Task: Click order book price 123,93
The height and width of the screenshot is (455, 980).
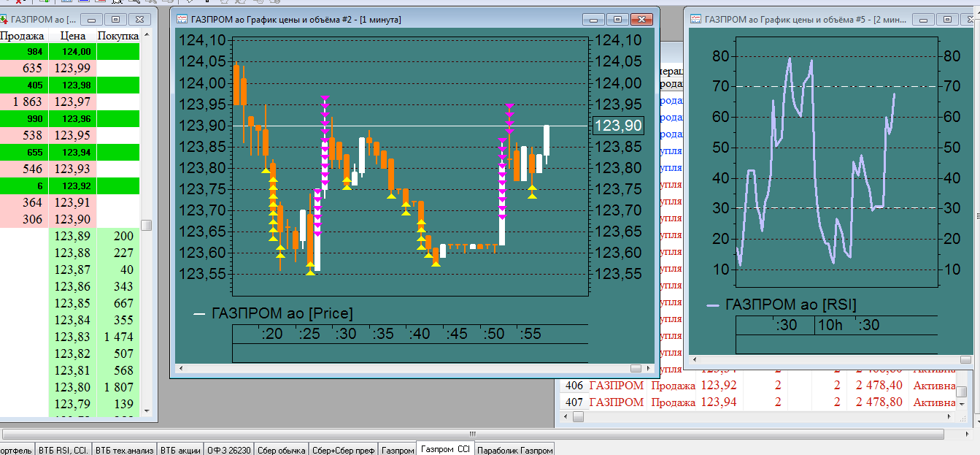Action: pyautogui.click(x=72, y=169)
